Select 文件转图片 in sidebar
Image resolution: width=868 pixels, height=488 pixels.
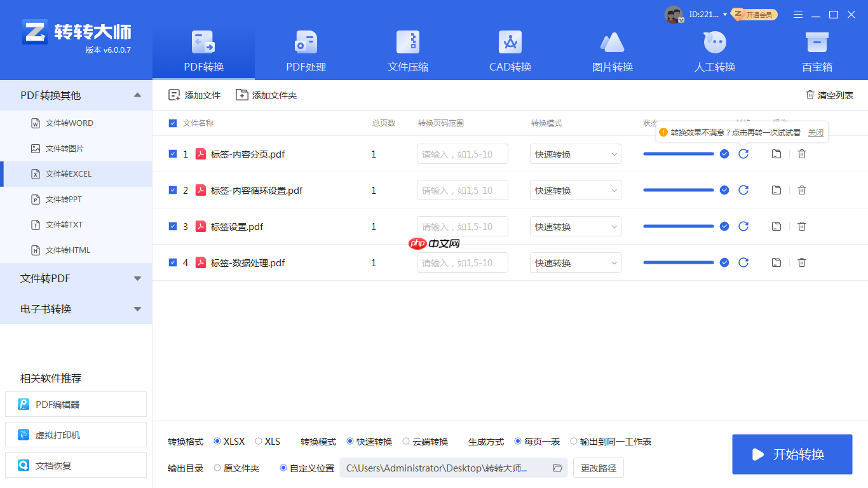(76, 149)
